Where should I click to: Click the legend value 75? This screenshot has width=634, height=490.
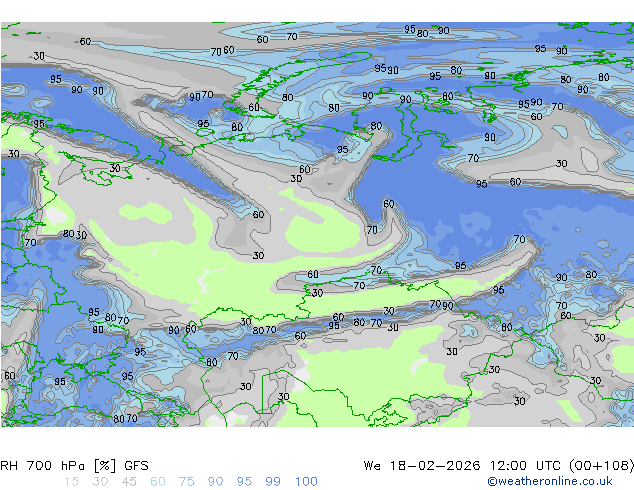tap(186, 482)
